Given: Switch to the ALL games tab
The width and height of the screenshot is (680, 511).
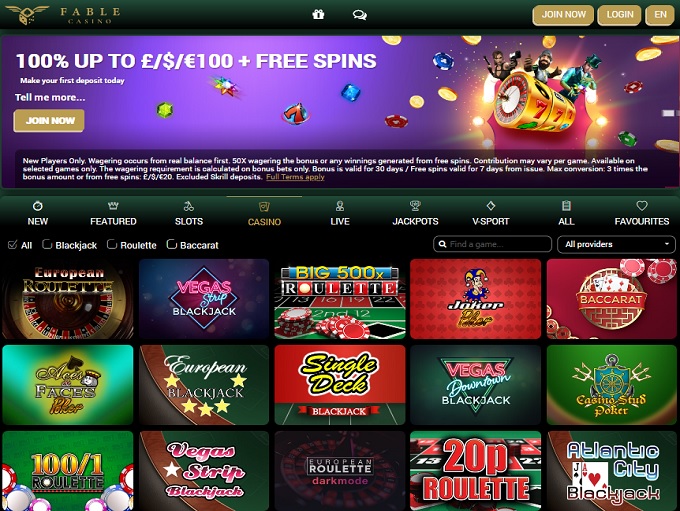Looking at the screenshot, I should 566,213.
